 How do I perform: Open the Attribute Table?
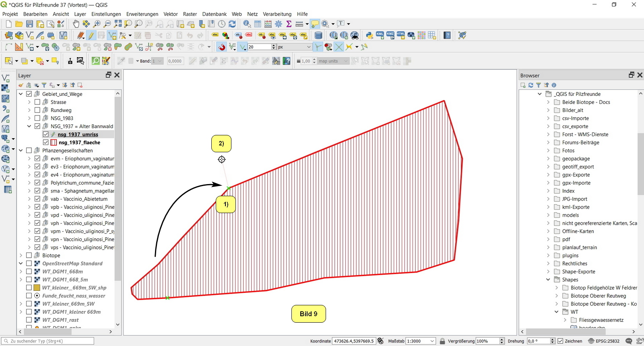[x=258, y=24]
